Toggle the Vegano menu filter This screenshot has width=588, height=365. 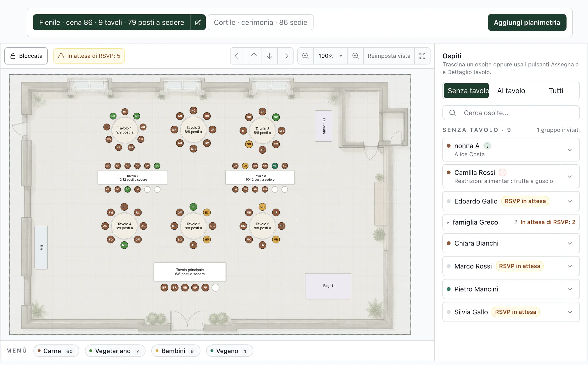click(x=230, y=351)
